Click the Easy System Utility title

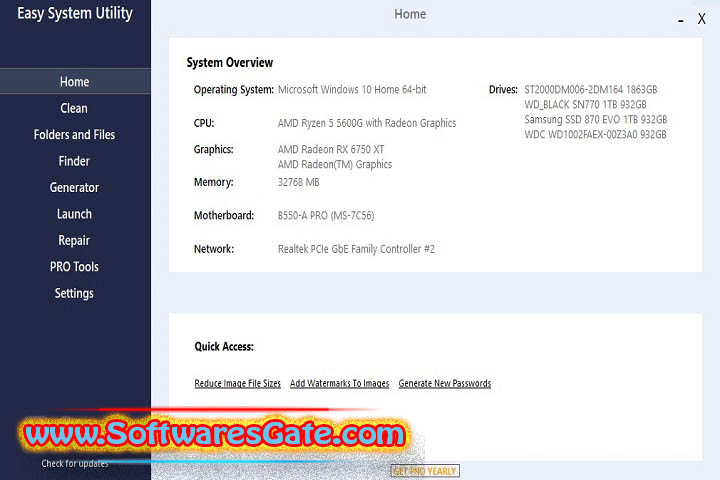pos(75,13)
